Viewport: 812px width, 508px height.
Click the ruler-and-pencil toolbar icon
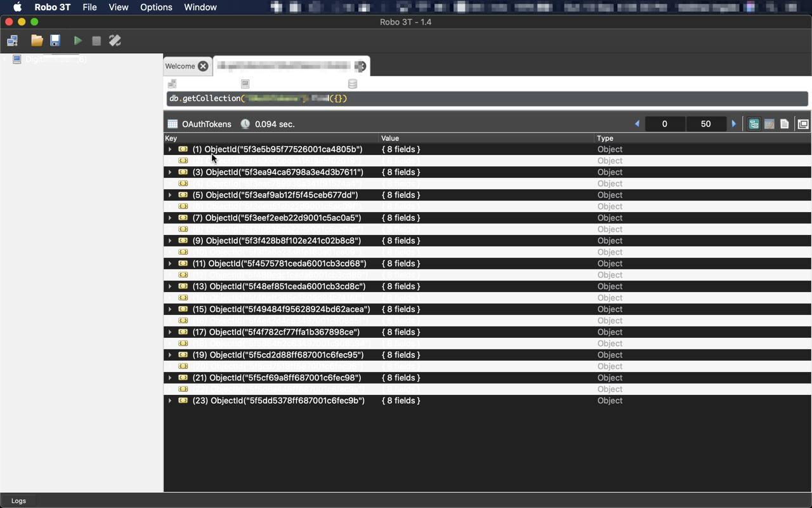click(115, 41)
